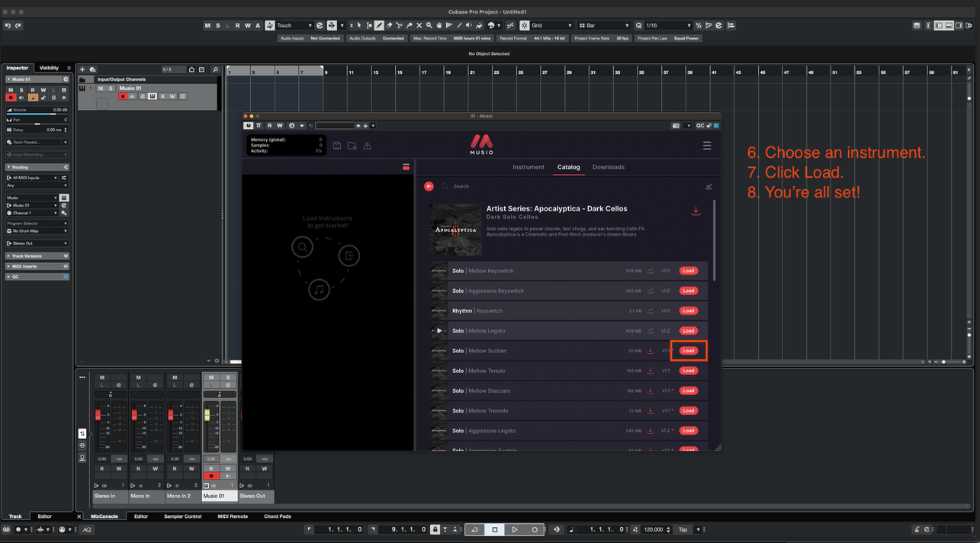This screenshot has width=980, height=543.
Task: Open the Channel 1 dropdown in Inspector
Action: pyautogui.click(x=32, y=213)
